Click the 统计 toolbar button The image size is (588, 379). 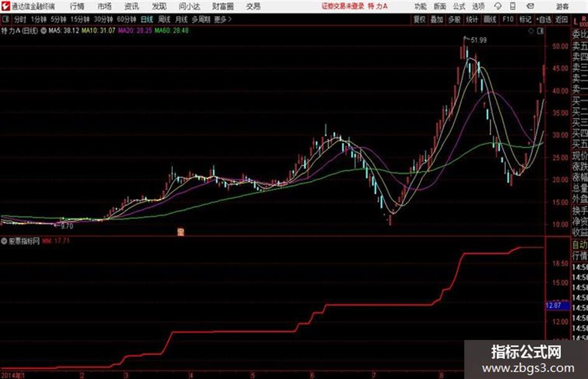tap(472, 19)
